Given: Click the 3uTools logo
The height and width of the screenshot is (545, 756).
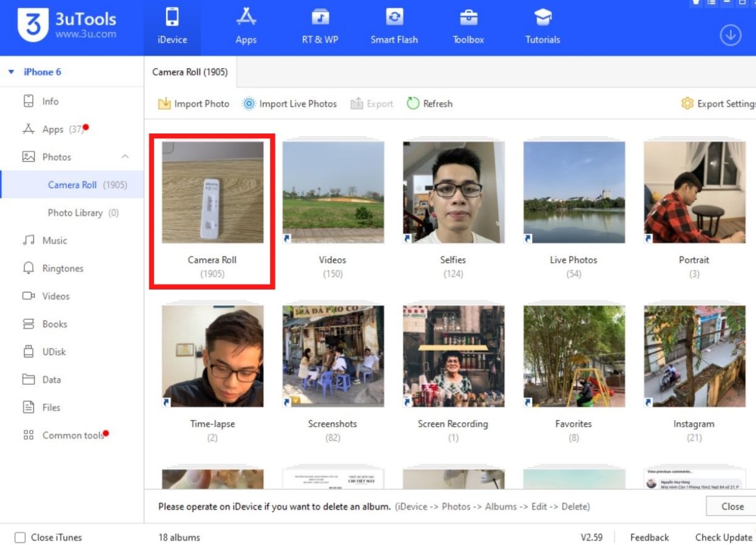Looking at the screenshot, I should 68,25.
